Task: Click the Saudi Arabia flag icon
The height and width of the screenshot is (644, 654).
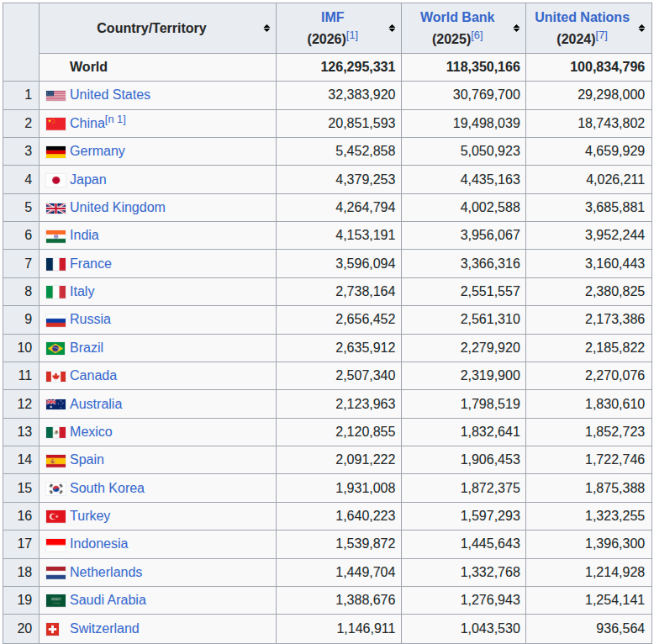Action: click(x=55, y=600)
